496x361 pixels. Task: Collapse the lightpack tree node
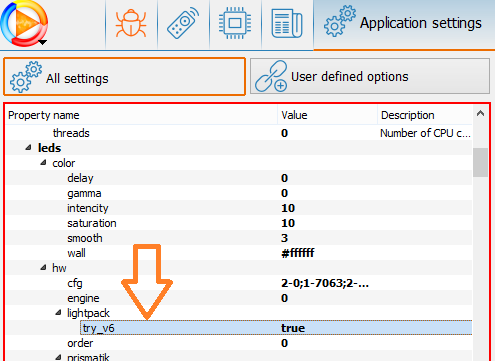pyautogui.click(x=58, y=312)
